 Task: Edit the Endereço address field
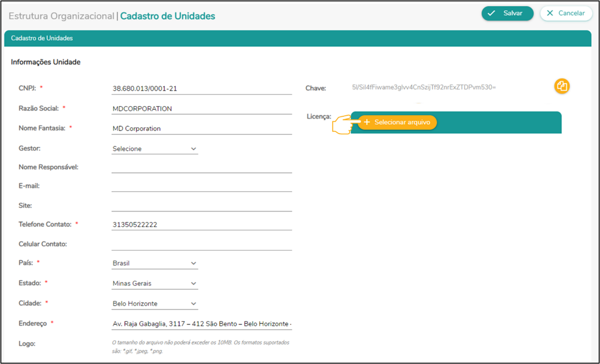tap(202, 324)
